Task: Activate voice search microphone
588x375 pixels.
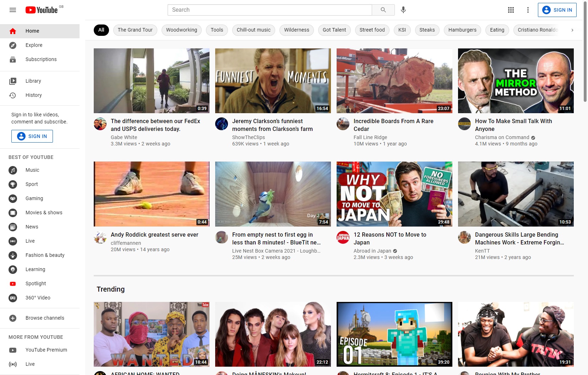Action: tap(403, 10)
